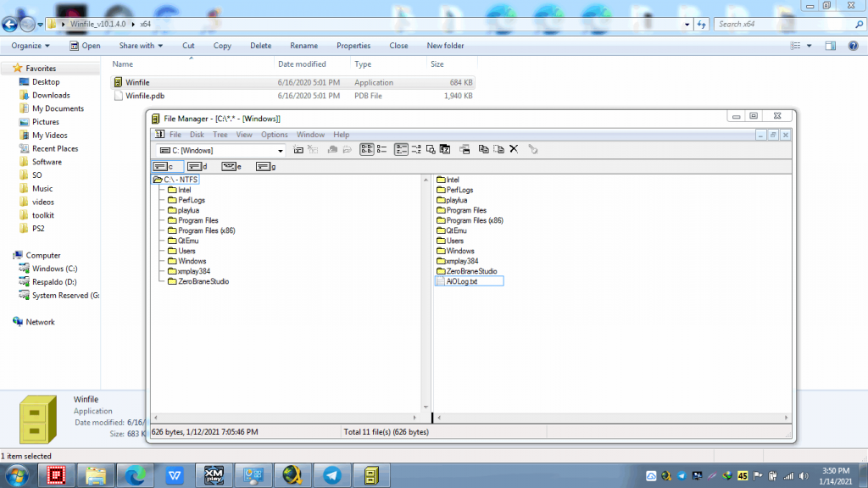
Task: Open the Disk menu
Action: click(x=197, y=135)
